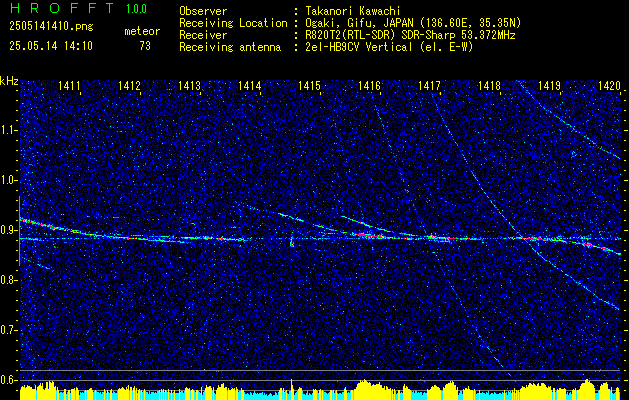Screen dimensions: 629x400
Task: Click the 1413 time marker
Action: [189, 85]
